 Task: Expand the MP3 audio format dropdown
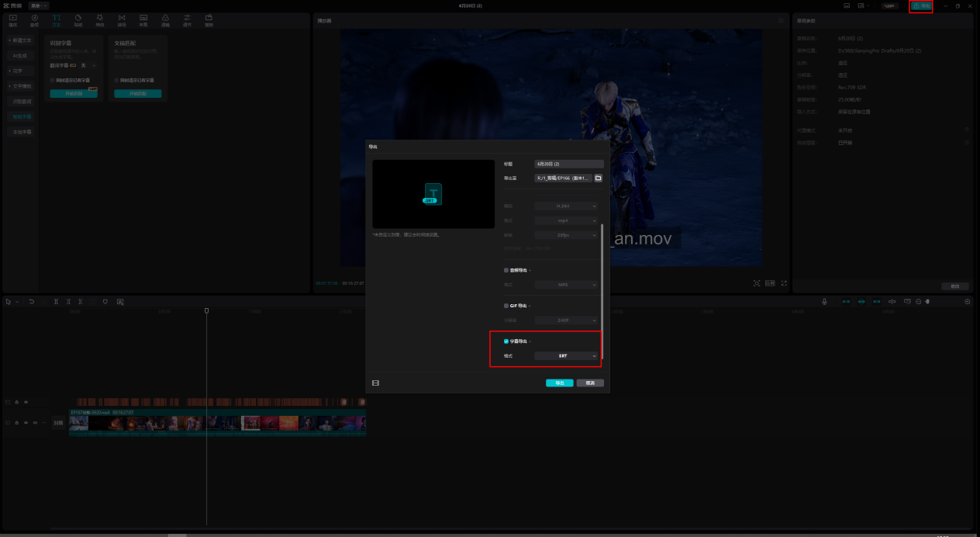click(568, 285)
